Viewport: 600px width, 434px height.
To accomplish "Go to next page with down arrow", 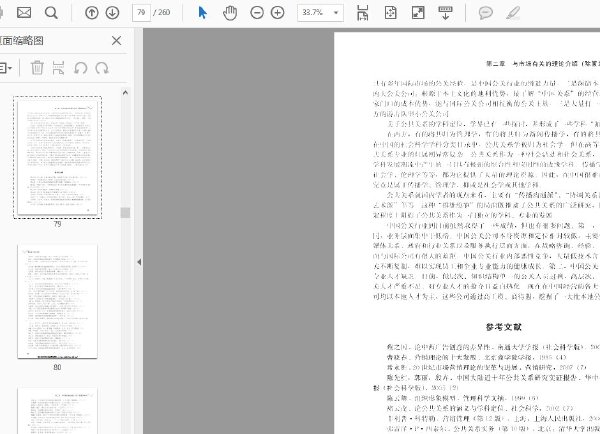I will (x=112, y=13).
